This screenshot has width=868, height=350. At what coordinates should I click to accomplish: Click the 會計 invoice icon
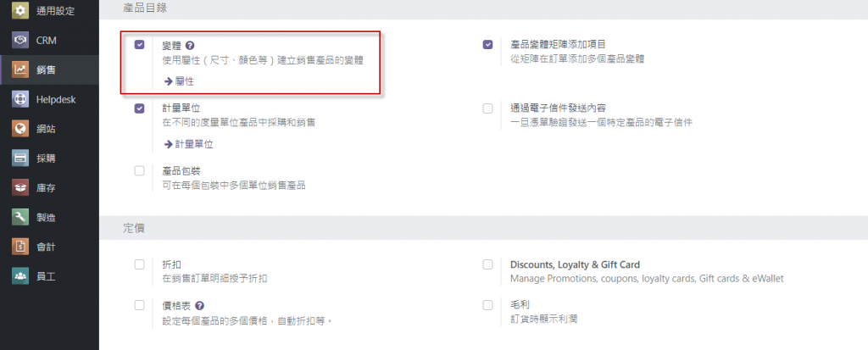[x=20, y=247]
